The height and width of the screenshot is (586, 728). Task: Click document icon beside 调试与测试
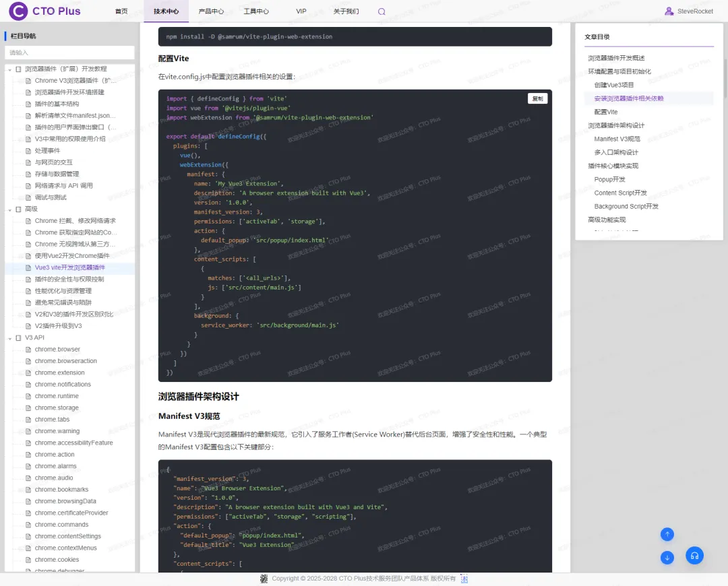pyautogui.click(x=28, y=197)
